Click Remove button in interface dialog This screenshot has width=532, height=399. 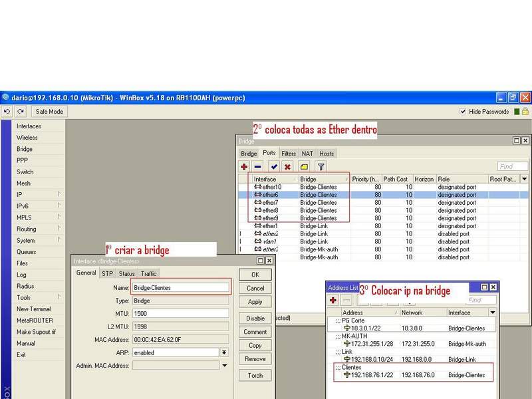(x=255, y=359)
